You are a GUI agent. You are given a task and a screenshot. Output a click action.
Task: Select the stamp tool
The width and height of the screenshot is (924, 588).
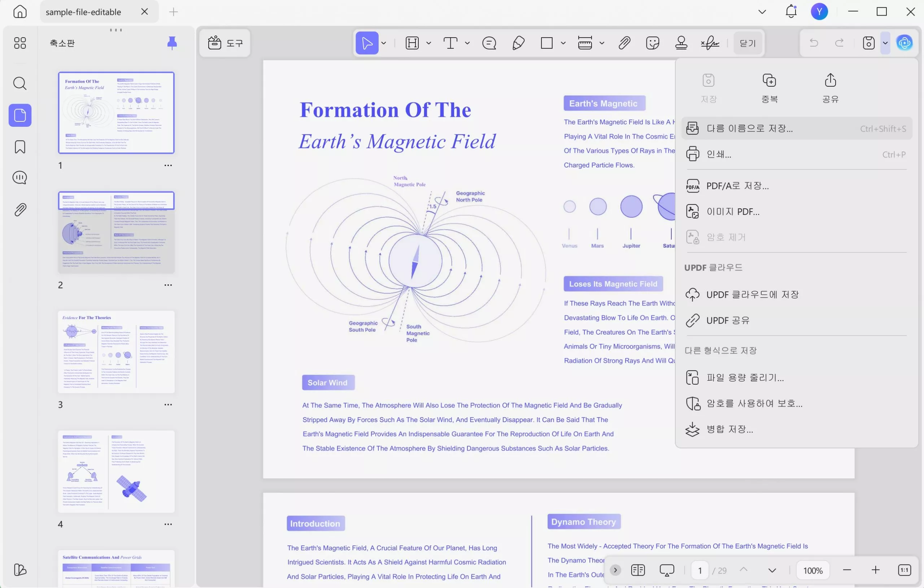[x=681, y=43]
